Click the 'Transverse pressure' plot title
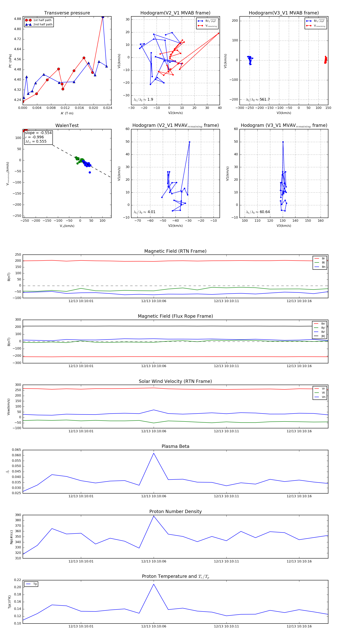The width and height of the screenshot is (351, 644). (67, 13)
